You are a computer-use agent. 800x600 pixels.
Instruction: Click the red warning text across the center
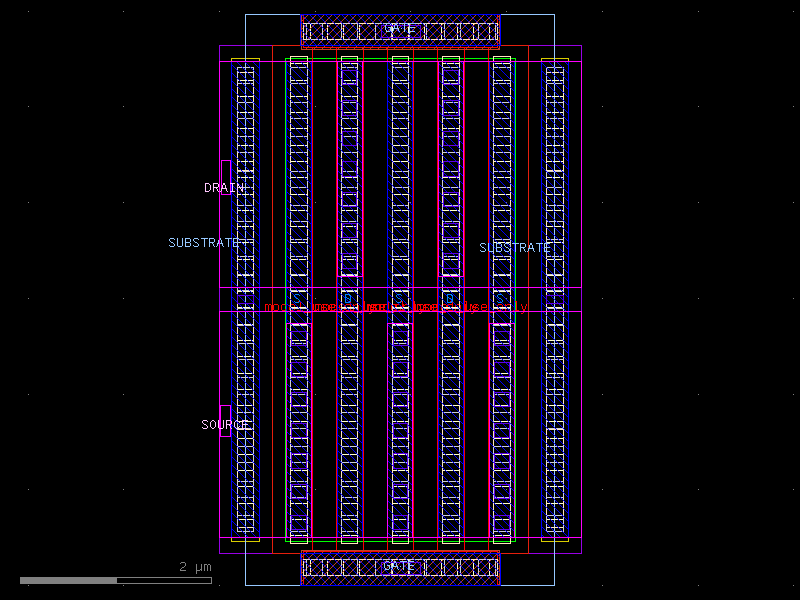[390, 306]
